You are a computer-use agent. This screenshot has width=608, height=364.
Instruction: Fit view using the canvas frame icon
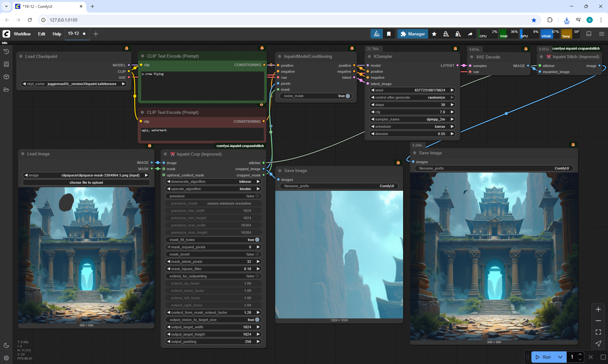tap(598, 332)
